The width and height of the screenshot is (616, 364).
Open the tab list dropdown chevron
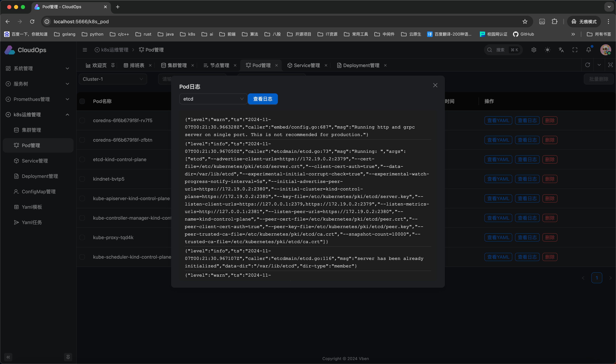pyautogui.click(x=599, y=65)
